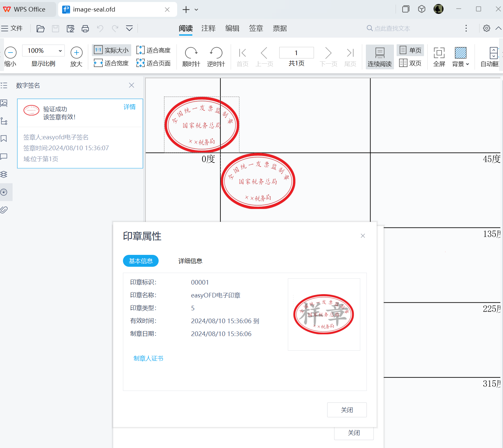Click the 制章人证书 certificate link
Viewport: 503px width, 448px height.
tap(148, 358)
